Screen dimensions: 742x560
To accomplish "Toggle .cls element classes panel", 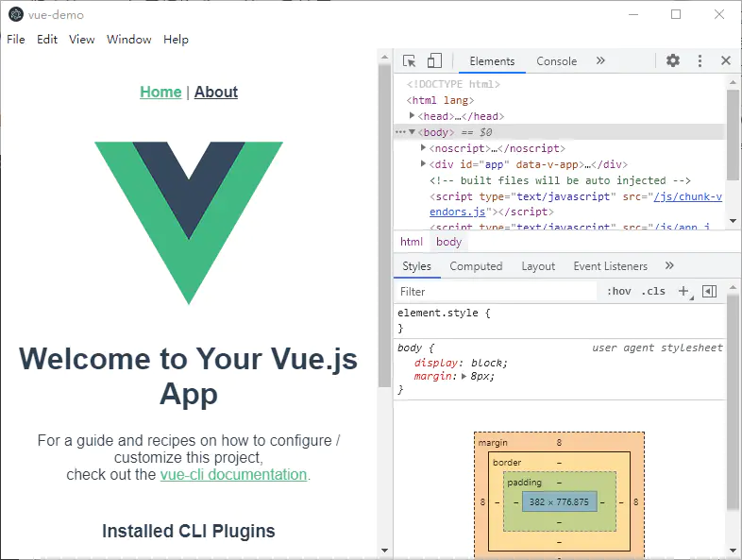I will 653,291.
